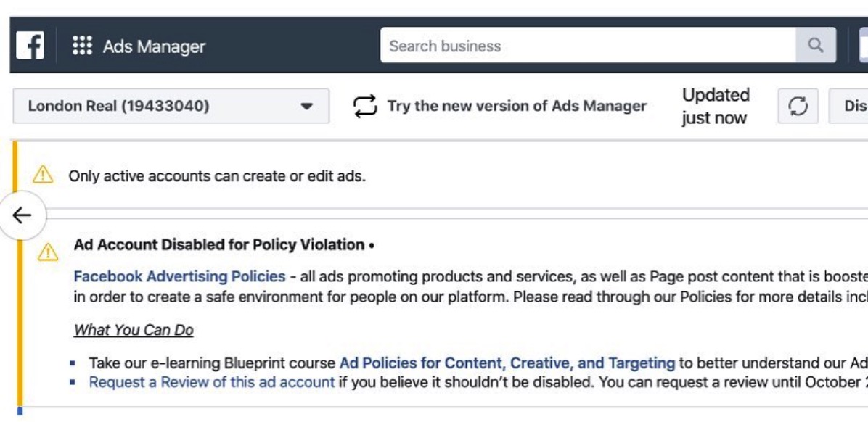Click the refresh data icon button

(x=798, y=106)
